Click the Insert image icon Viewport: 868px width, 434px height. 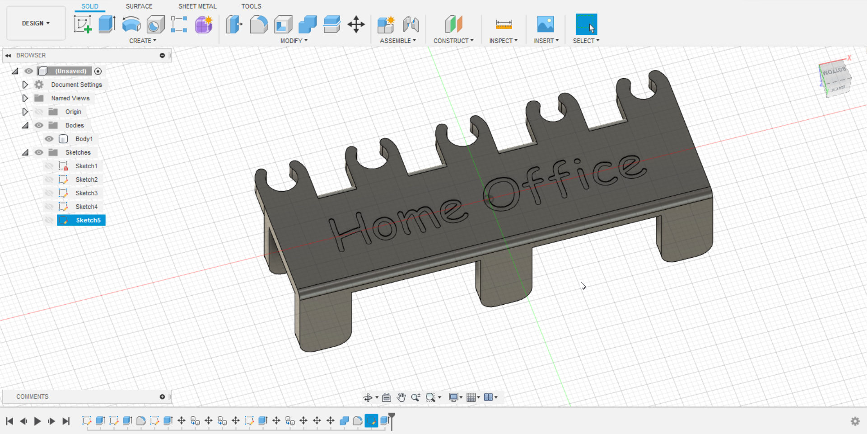click(x=546, y=24)
